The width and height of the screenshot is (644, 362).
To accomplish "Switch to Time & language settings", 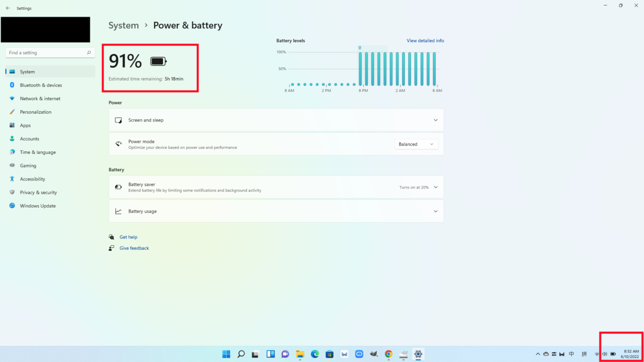I will point(50,152).
